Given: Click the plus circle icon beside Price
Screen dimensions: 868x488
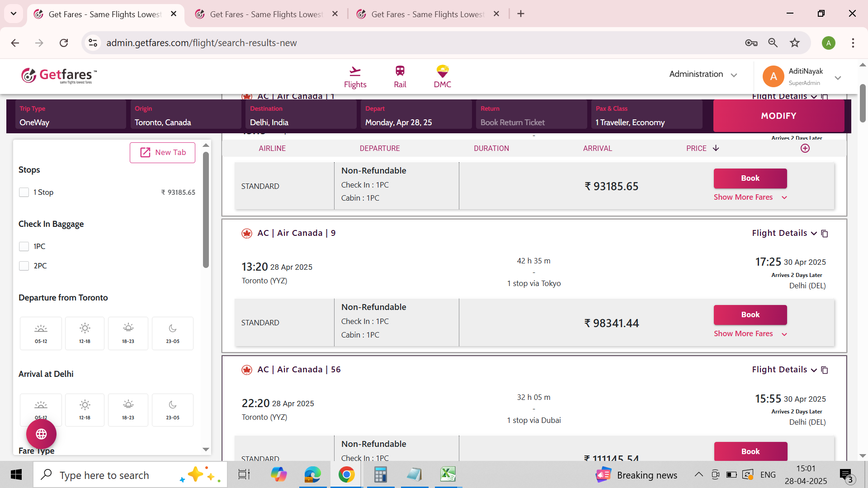Looking at the screenshot, I should (805, 148).
